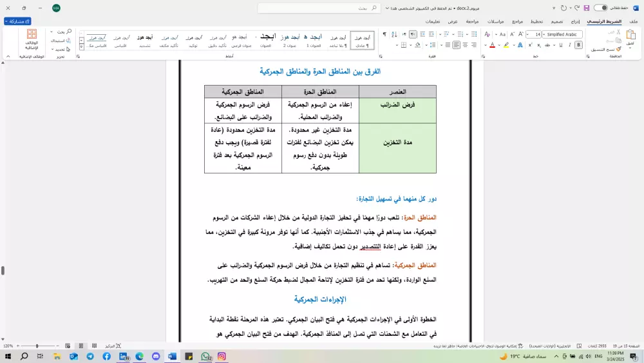Click increase indent icon
Screen dimensions: 644x363
(x=422, y=35)
